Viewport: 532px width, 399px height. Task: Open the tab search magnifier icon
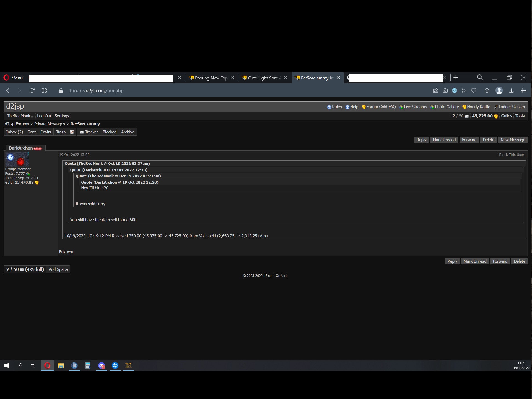[x=480, y=78]
